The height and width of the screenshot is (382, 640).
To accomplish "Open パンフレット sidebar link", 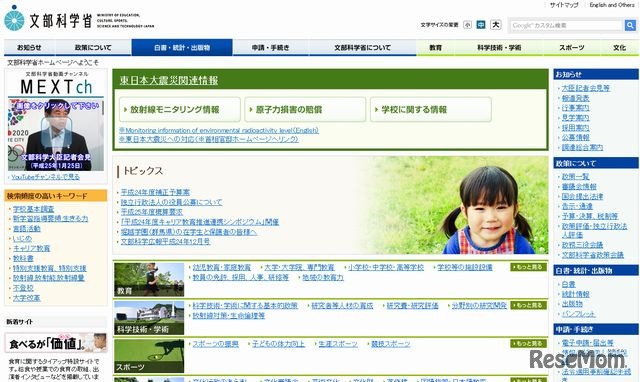I will (x=578, y=313).
